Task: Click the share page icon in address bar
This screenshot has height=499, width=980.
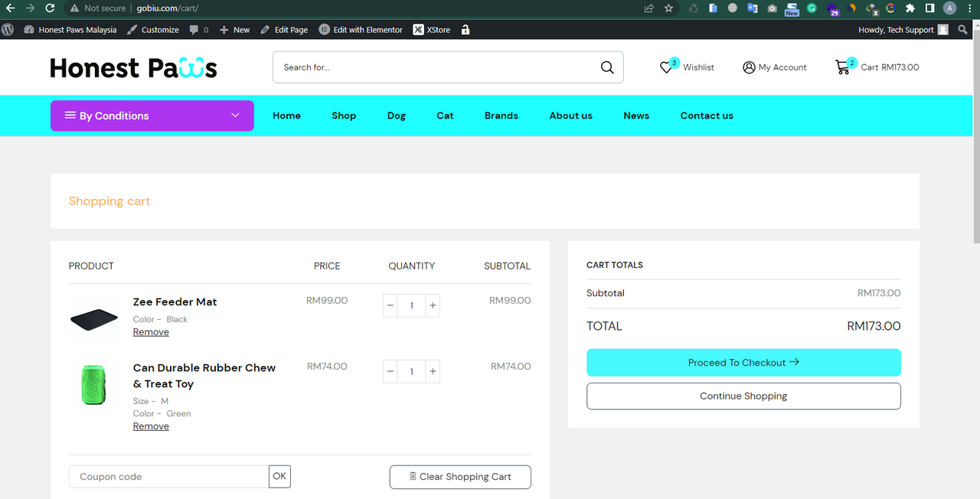Action: pyautogui.click(x=649, y=8)
